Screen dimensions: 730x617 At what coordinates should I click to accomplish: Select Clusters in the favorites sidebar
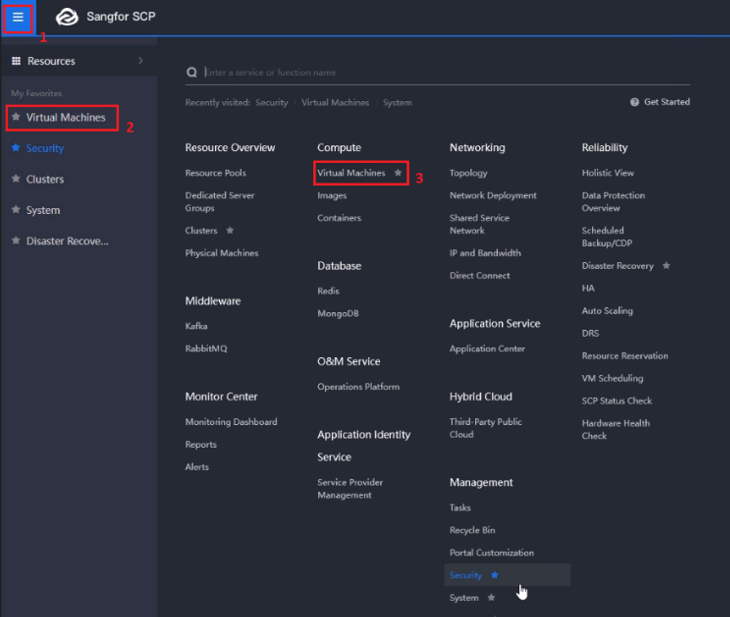[x=45, y=180]
